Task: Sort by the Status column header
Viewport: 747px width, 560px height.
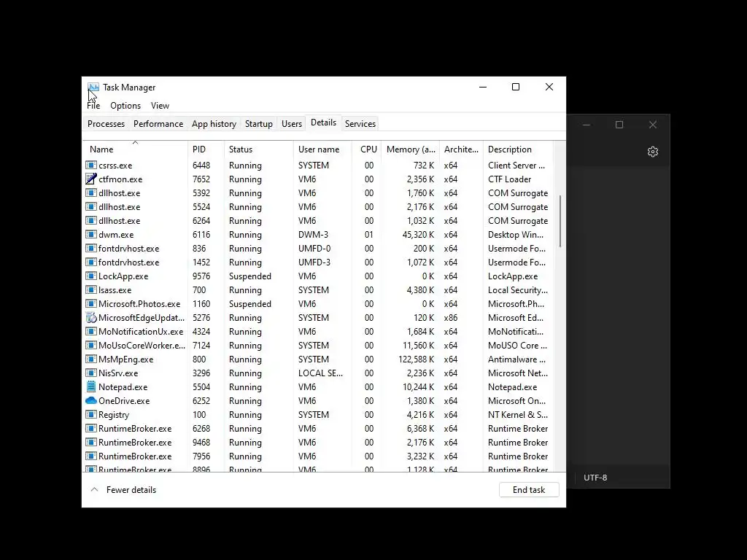Action: (x=259, y=149)
